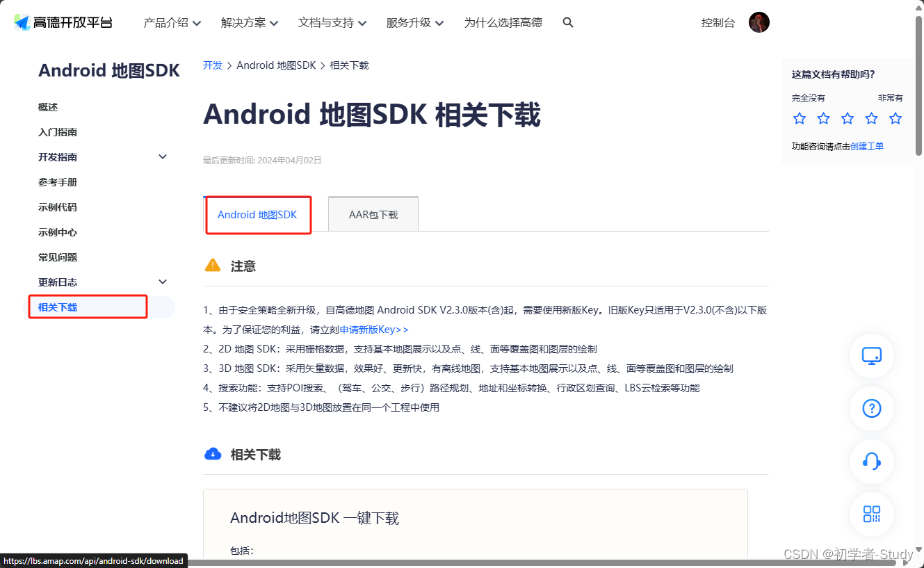Expand the 服务升级 navigation dropdown

click(415, 22)
